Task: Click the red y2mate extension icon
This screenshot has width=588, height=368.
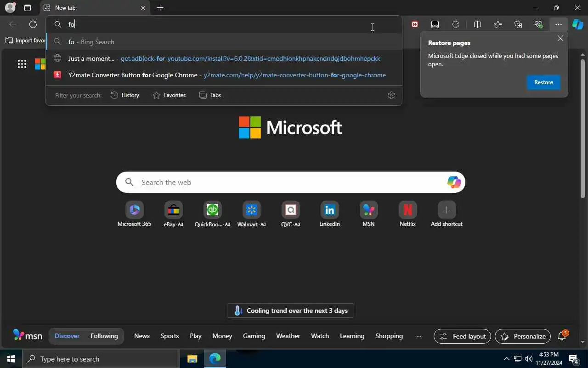Action: (415, 24)
